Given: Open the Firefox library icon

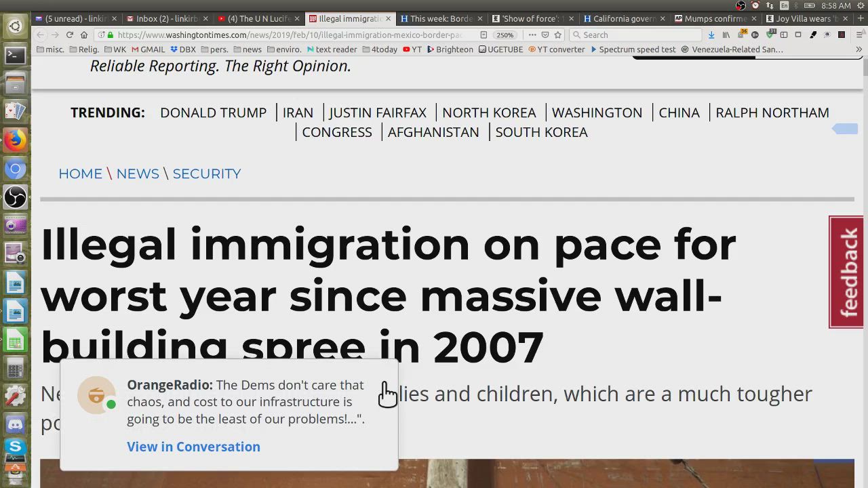Looking at the screenshot, I should (726, 35).
